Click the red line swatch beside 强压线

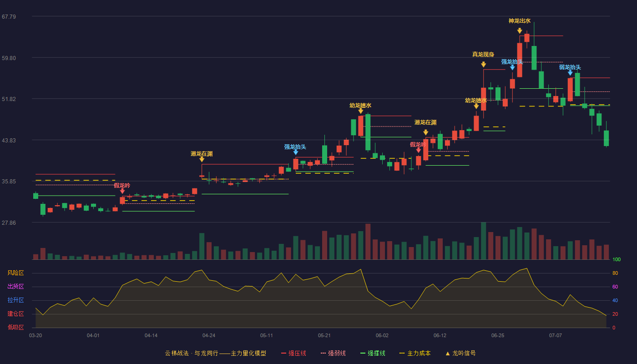pyautogui.click(x=283, y=353)
